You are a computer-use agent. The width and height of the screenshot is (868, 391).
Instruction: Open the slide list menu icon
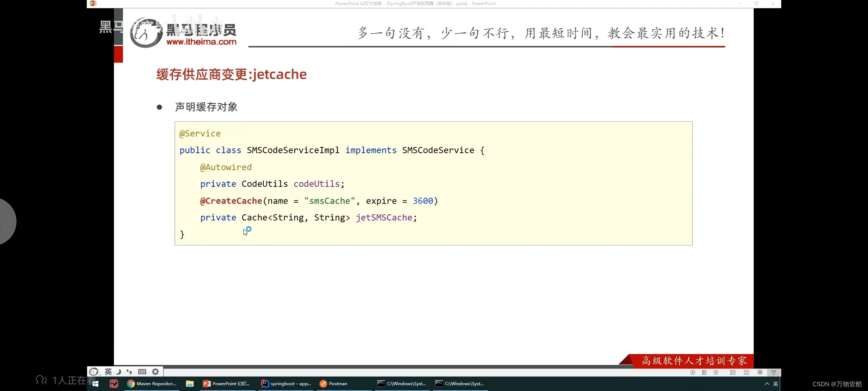[704, 373]
